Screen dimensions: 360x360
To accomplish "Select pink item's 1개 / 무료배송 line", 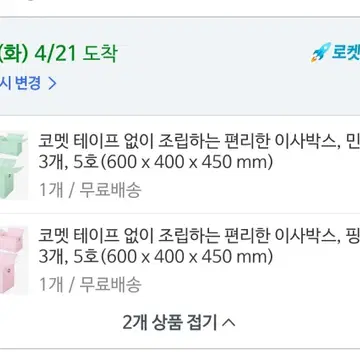I will (90, 285).
